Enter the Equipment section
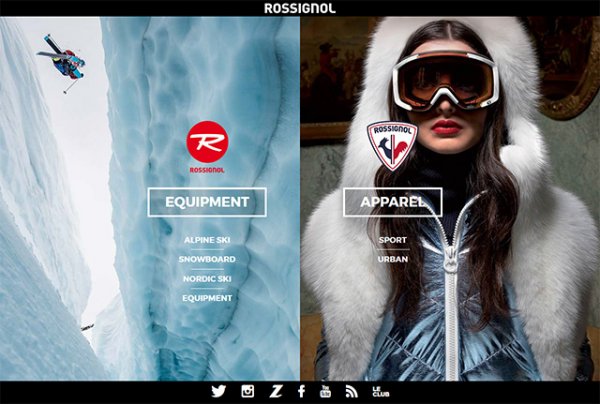The image size is (600, 404). (207, 202)
